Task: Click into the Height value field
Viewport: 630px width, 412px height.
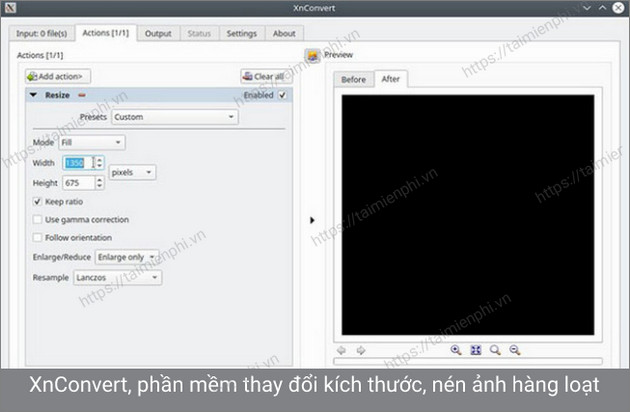Action: (x=79, y=183)
